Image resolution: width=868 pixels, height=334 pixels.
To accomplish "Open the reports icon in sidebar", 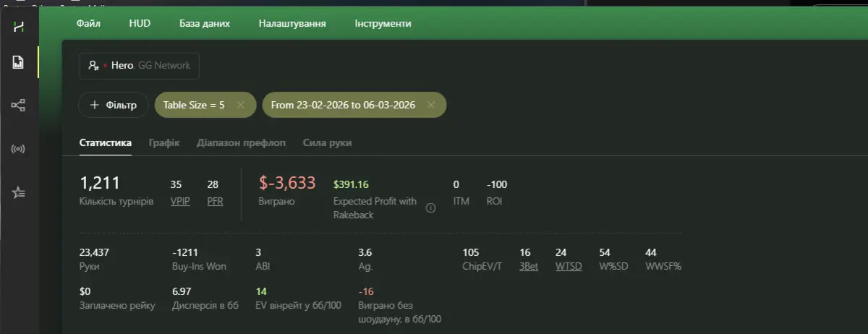I will coord(19,62).
